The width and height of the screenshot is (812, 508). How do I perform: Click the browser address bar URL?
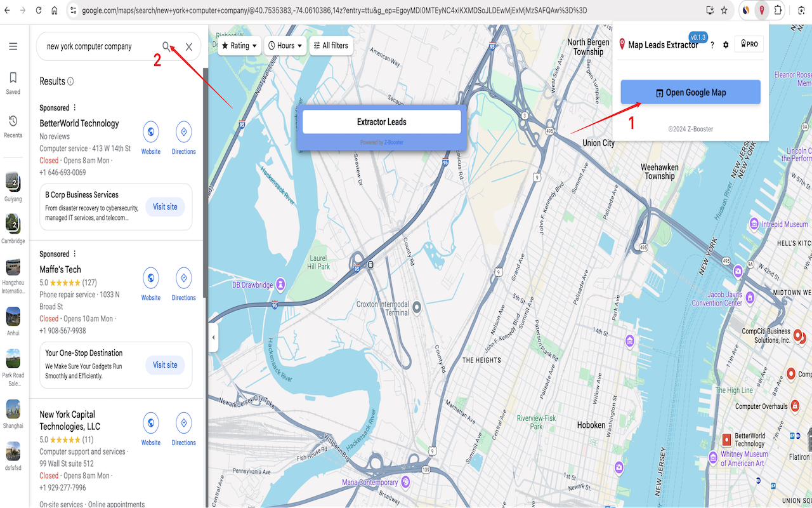[334, 10]
